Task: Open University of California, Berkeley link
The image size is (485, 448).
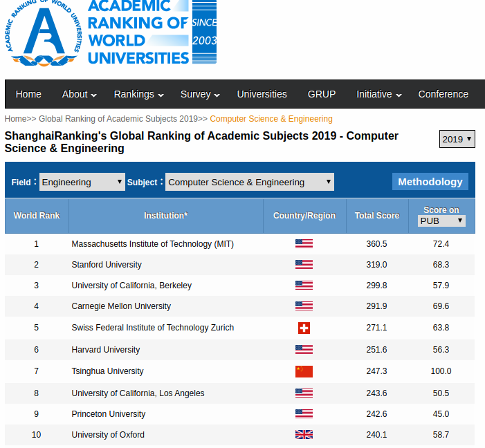Action: (131, 286)
